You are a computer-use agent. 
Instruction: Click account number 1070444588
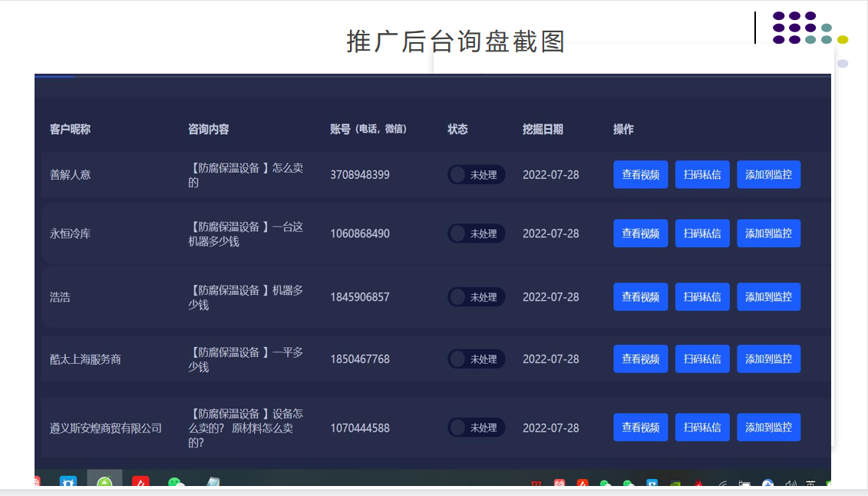tap(360, 428)
